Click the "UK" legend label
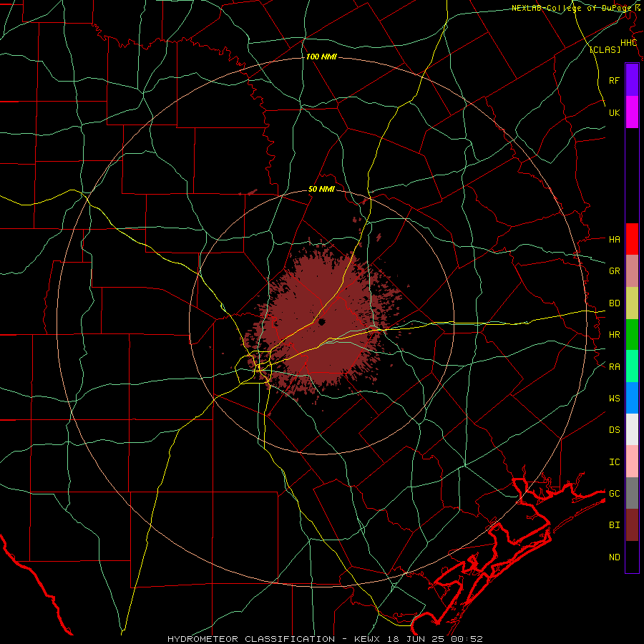Image resolution: width=644 pixels, height=644 pixels. [615, 112]
